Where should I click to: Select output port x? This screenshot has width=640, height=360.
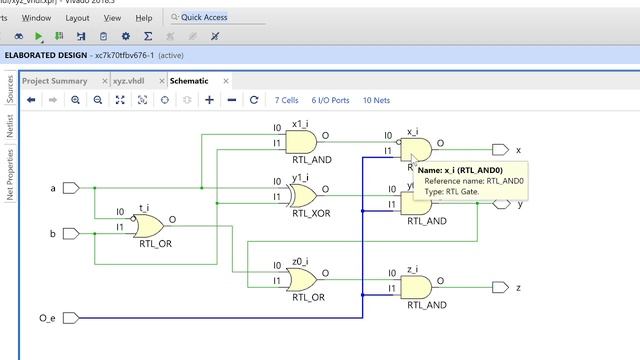pyautogui.click(x=500, y=150)
